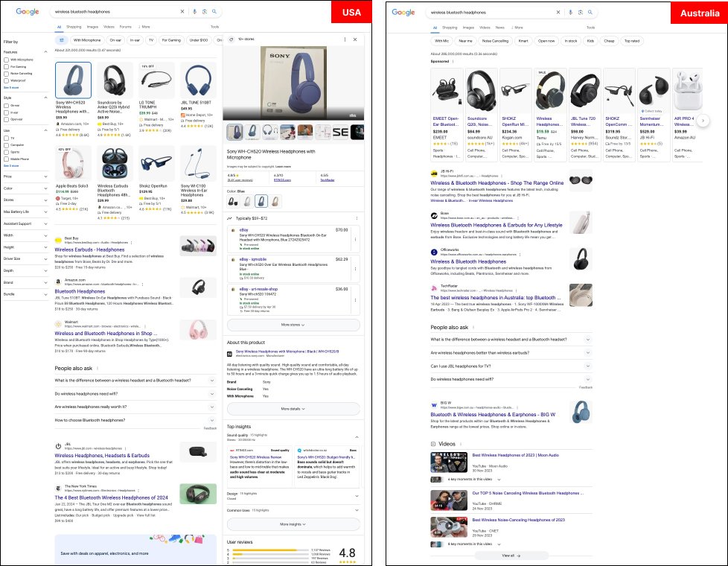Click 'View all' under Videos in Australia window
Viewport: 728px width, 566px height.
click(511, 556)
